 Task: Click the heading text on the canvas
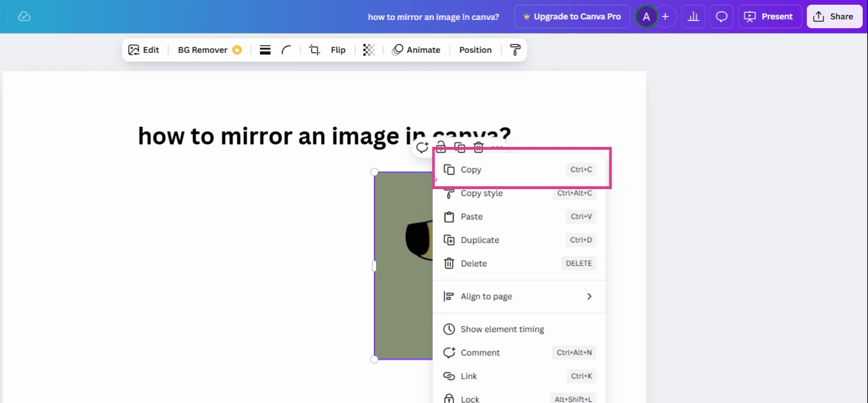pyautogui.click(x=324, y=136)
